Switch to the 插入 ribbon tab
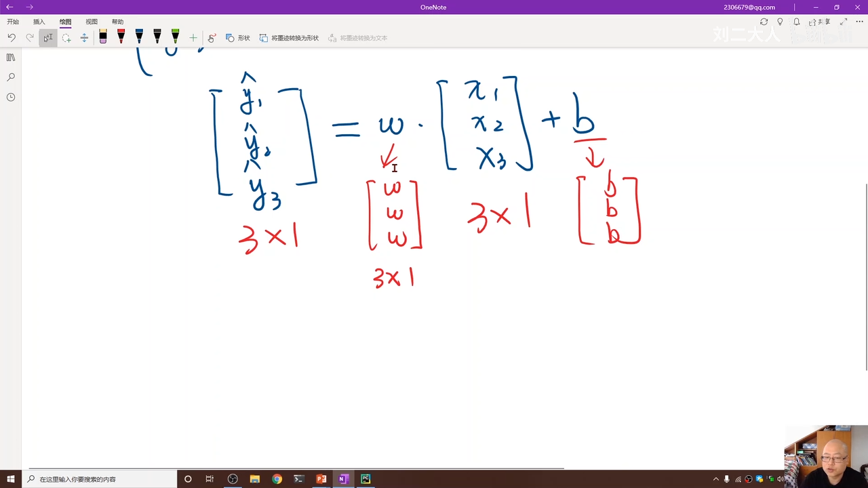 (x=39, y=22)
